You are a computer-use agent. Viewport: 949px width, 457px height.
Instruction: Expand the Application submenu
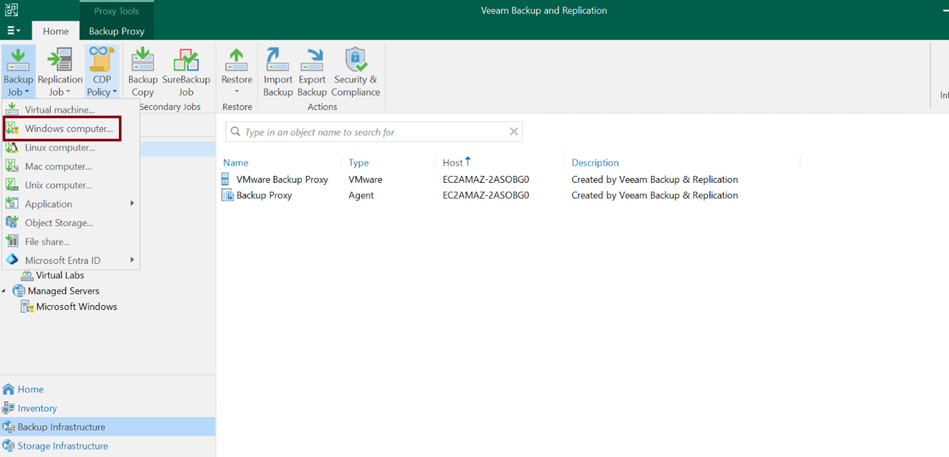(70, 204)
